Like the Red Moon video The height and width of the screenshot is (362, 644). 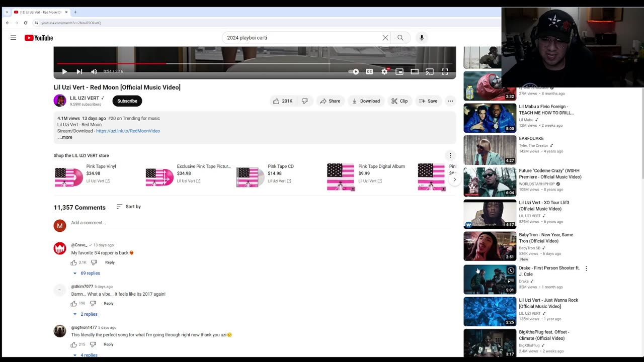point(282,101)
